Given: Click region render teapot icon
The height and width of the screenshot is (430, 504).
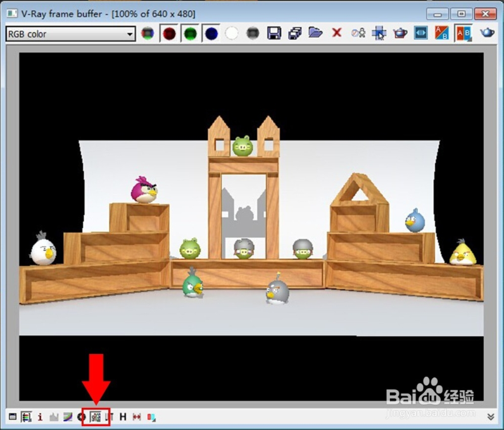Looking at the screenshot, I should pyautogui.click(x=400, y=33).
